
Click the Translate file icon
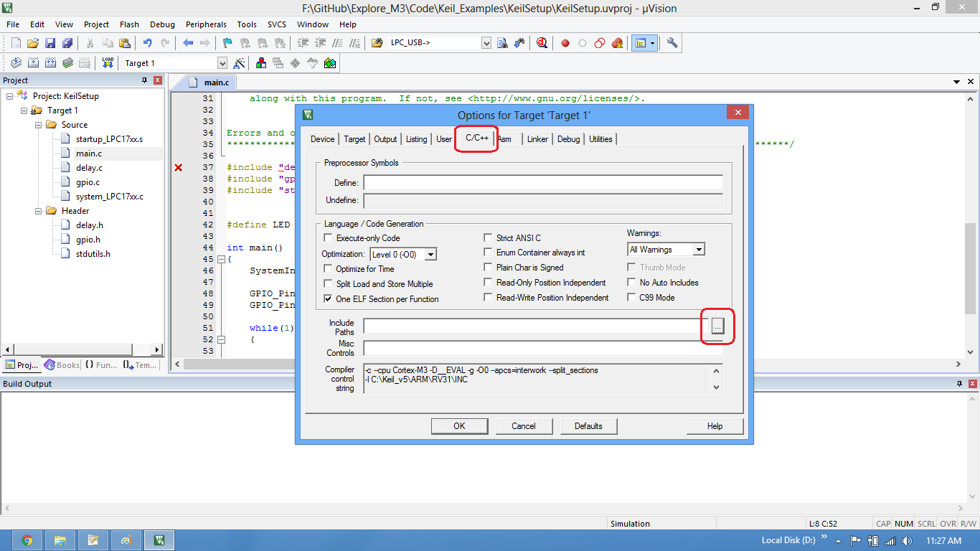pos(16,63)
